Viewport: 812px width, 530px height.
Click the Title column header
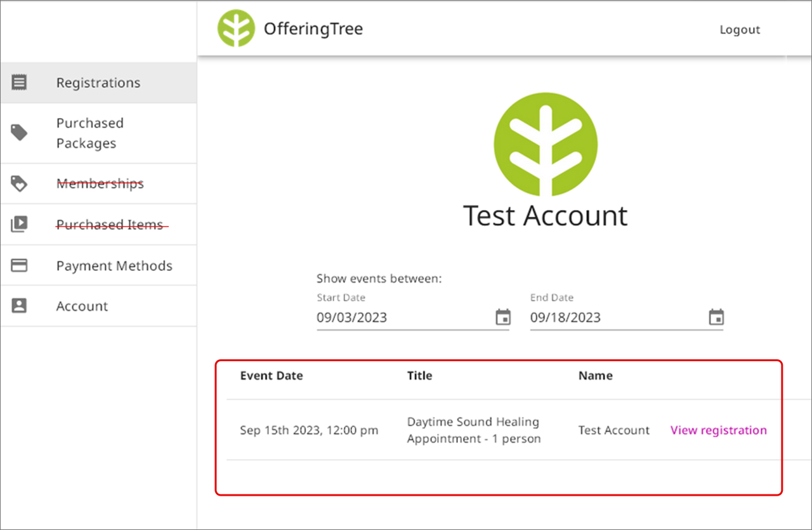coord(420,376)
